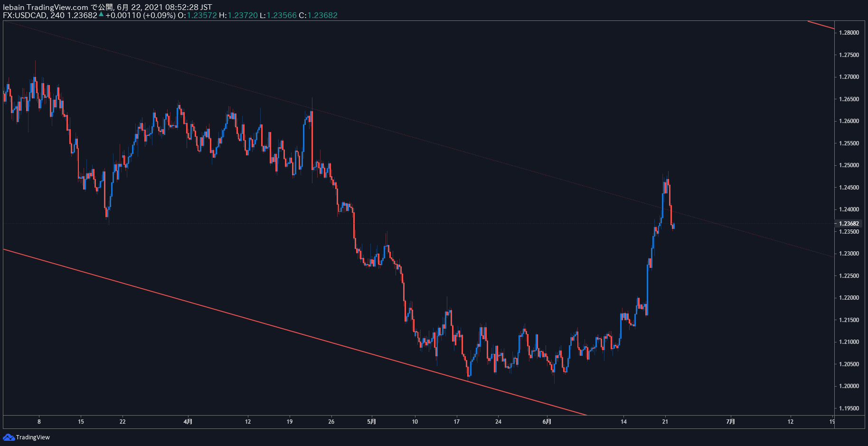
Task: Click the low value L:1.23566
Action: point(278,15)
